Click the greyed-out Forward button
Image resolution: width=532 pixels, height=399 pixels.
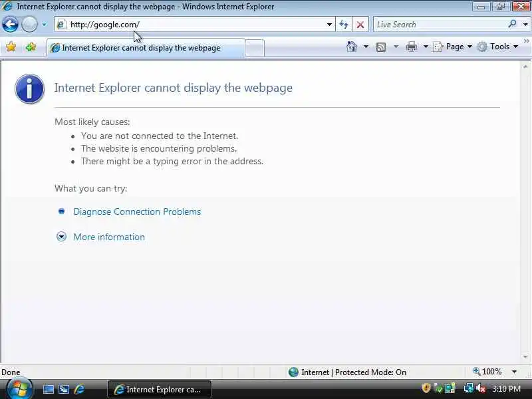[29, 25]
